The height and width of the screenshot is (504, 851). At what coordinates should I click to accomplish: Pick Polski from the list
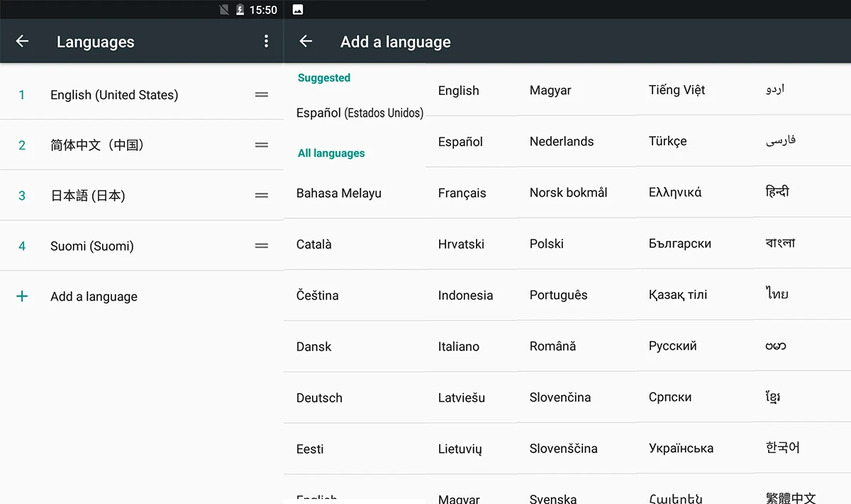click(x=547, y=243)
